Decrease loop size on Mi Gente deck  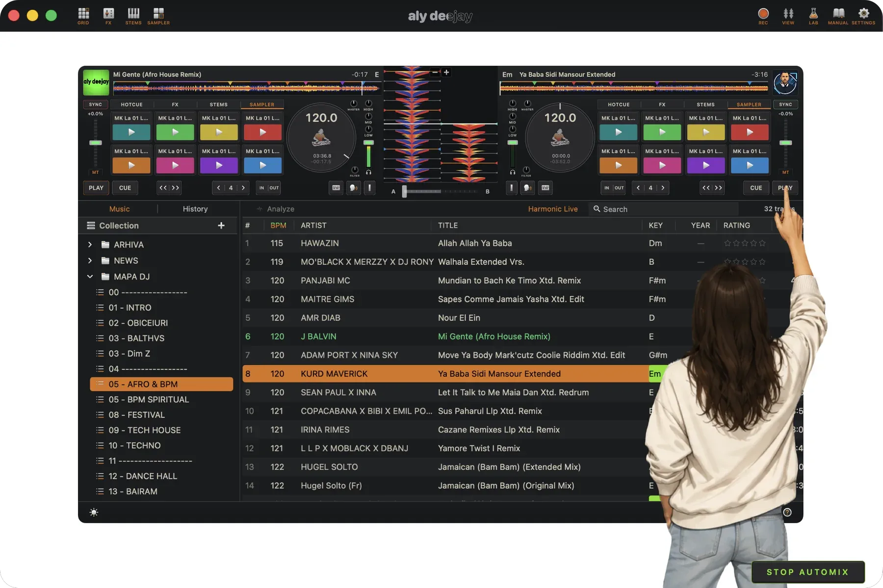[x=218, y=188]
